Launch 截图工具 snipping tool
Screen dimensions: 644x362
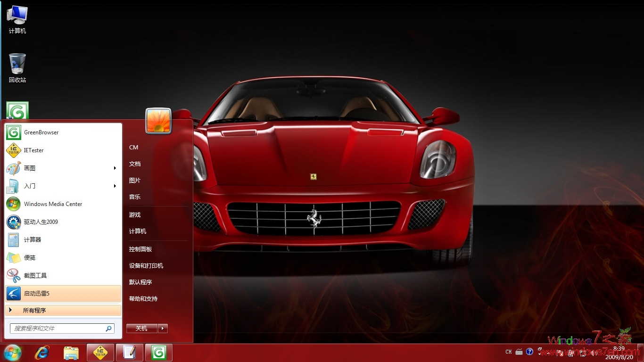(35, 276)
